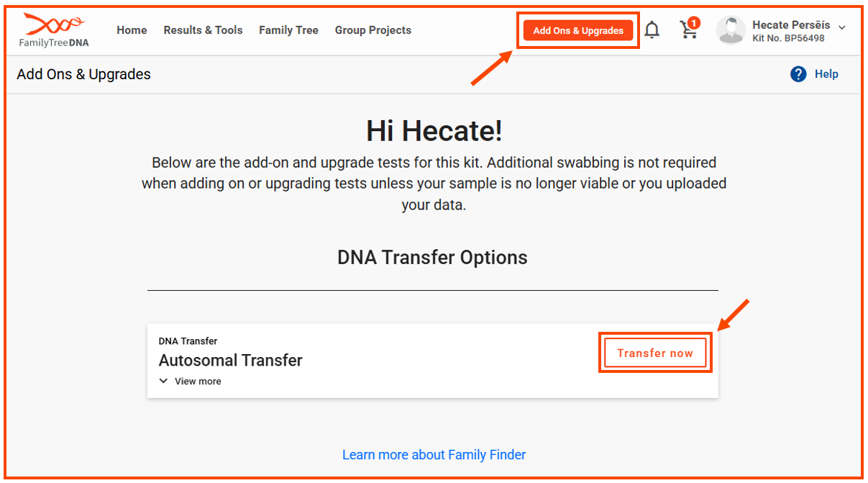
Task: Click the Help label text
Action: [x=826, y=73]
